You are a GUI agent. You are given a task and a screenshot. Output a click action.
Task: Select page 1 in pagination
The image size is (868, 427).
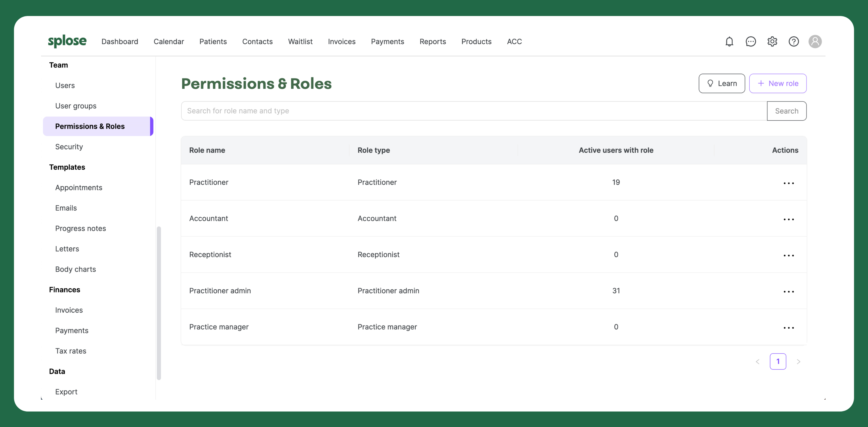coord(778,361)
